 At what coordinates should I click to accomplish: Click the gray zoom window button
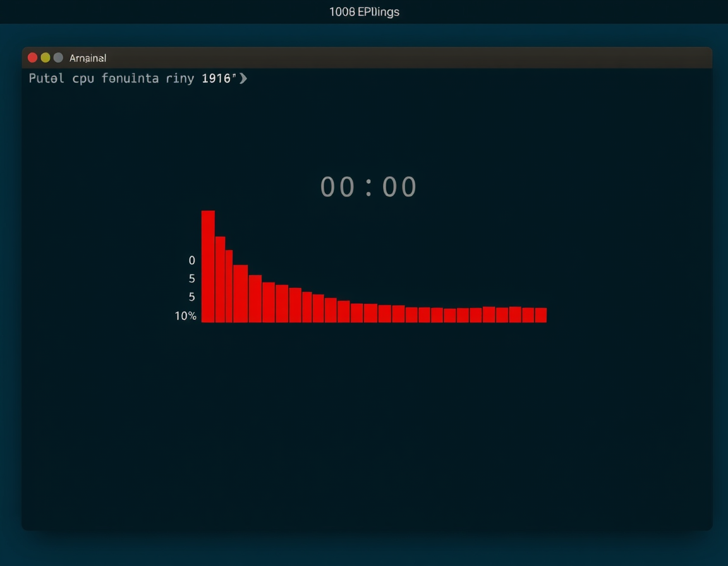(x=58, y=57)
